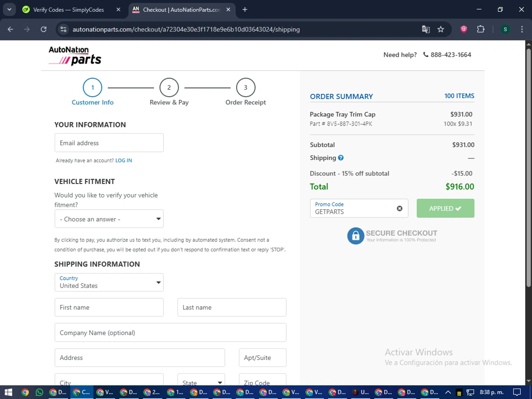
Task: Click the First name field
Action: (x=109, y=307)
